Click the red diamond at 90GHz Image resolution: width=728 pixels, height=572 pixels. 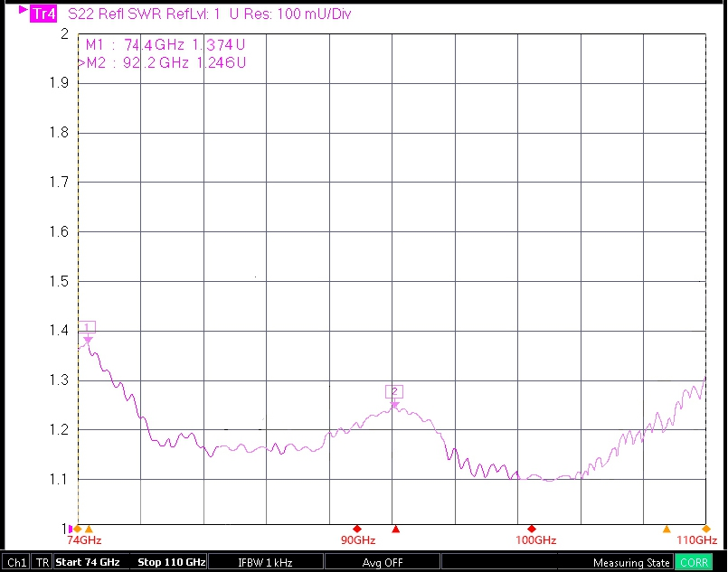pyautogui.click(x=357, y=529)
